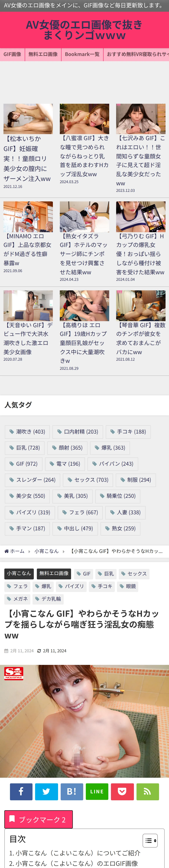Open the GIF画像 navigation tab
This screenshot has height=868, width=169.
click(12, 54)
